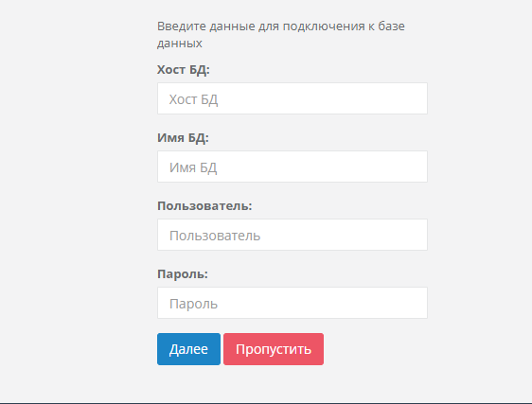Viewport: 532px width, 404px height.
Task: Click the gray Пароль placeholder text
Action: pos(193,305)
